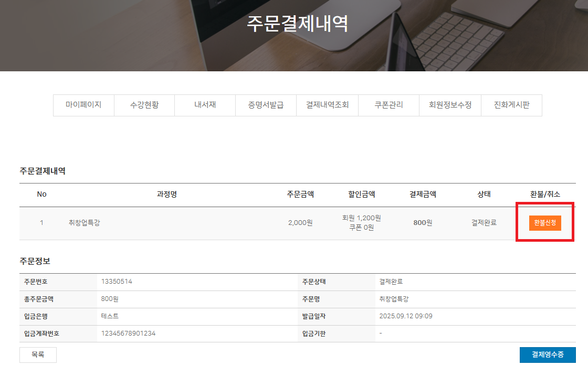Viewport: 588px width, 366px height.
Task: Switch to the 진화게시판 tab
Action: point(511,105)
